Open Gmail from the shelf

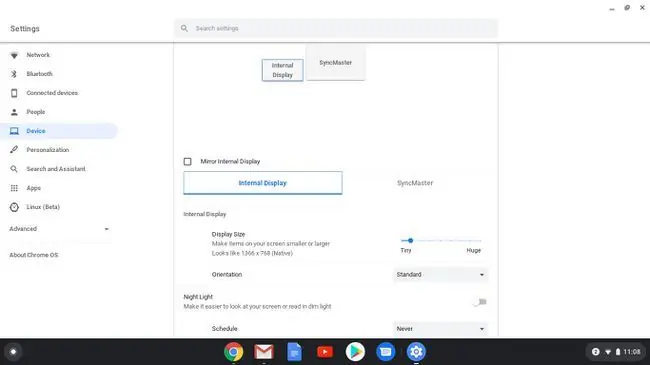(x=264, y=352)
